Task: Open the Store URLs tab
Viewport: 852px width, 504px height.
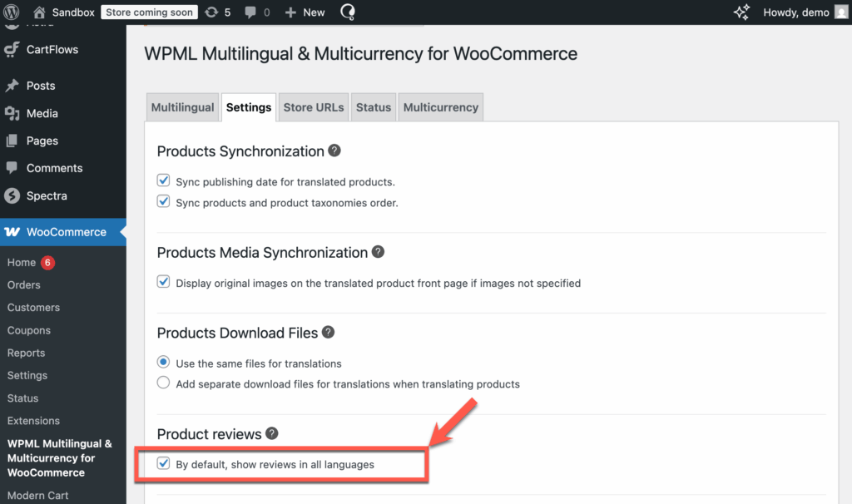Action: [x=313, y=106]
